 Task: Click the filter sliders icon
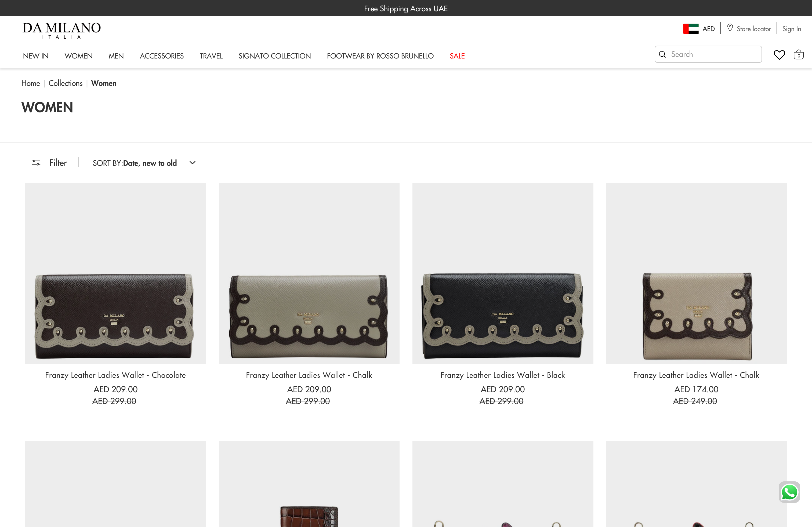[36, 163]
